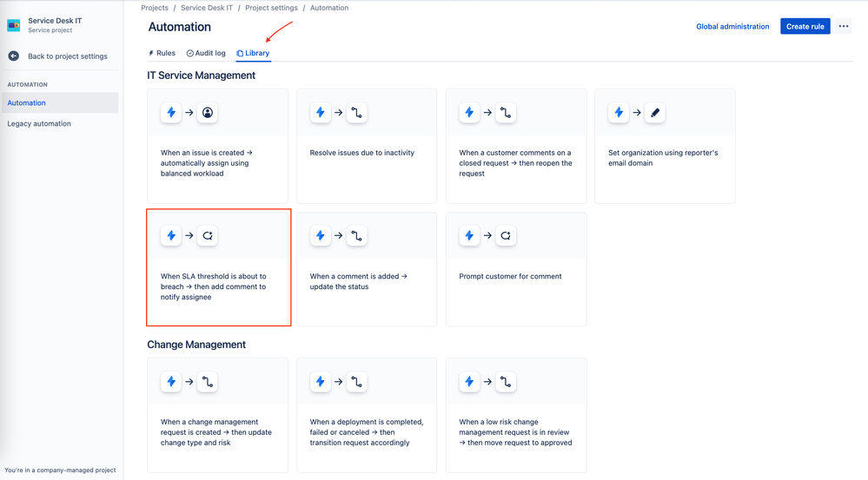Click the Automation breadcrumb

pos(328,8)
